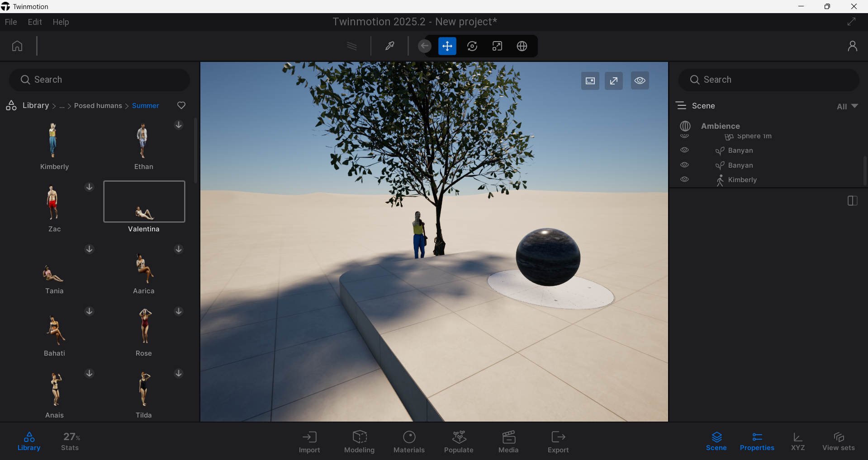Activate the eyedropper picker tool
Viewport: 868px width, 460px height.
pos(389,46)
